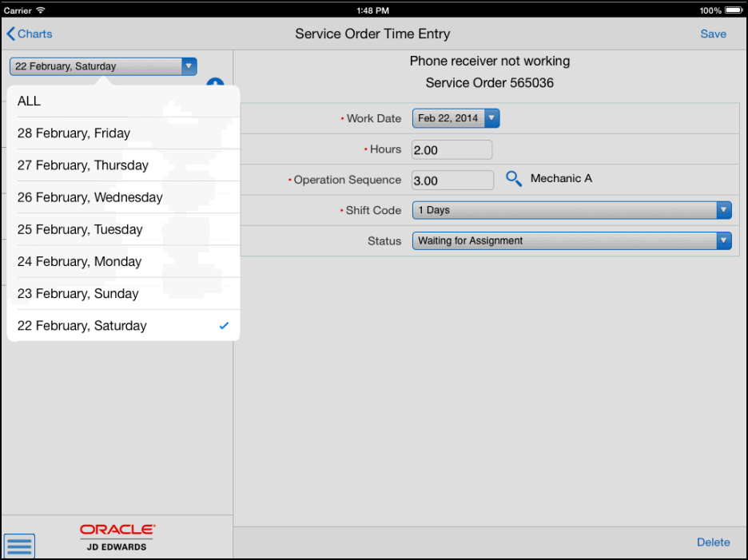The height and width of the screenshot is (560, 748).
Task: Tap the Carrier label in the status bar
Action: coord(18,10)
